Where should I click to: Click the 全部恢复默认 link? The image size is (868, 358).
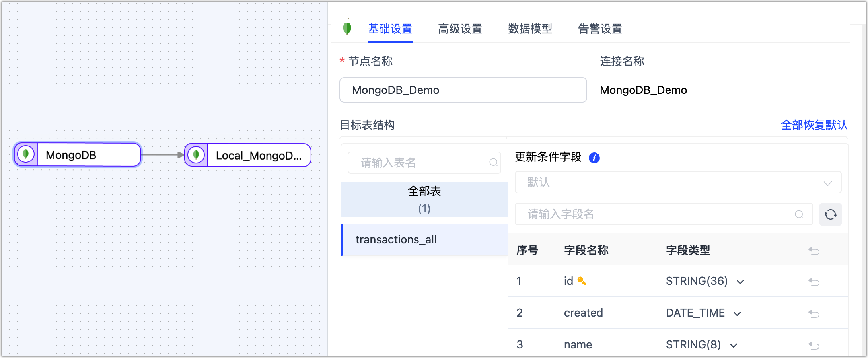[x=814, y=125]
